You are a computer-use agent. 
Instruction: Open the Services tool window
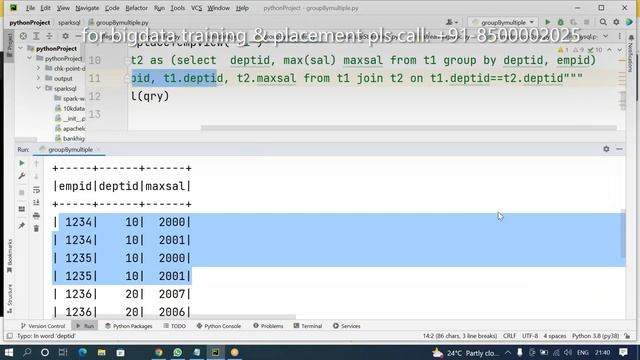347,326
